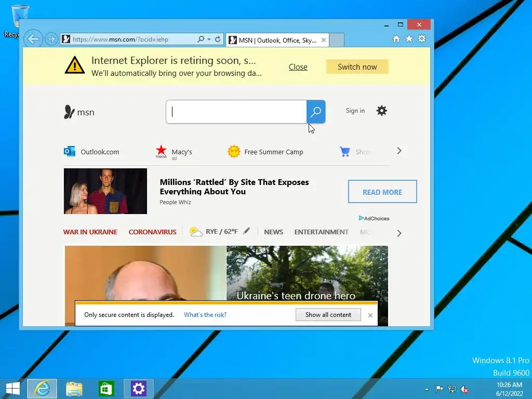This screenshot has width=532, height=399.
Task: Click Close in the retiring banner
Action: tap(298, 67)
